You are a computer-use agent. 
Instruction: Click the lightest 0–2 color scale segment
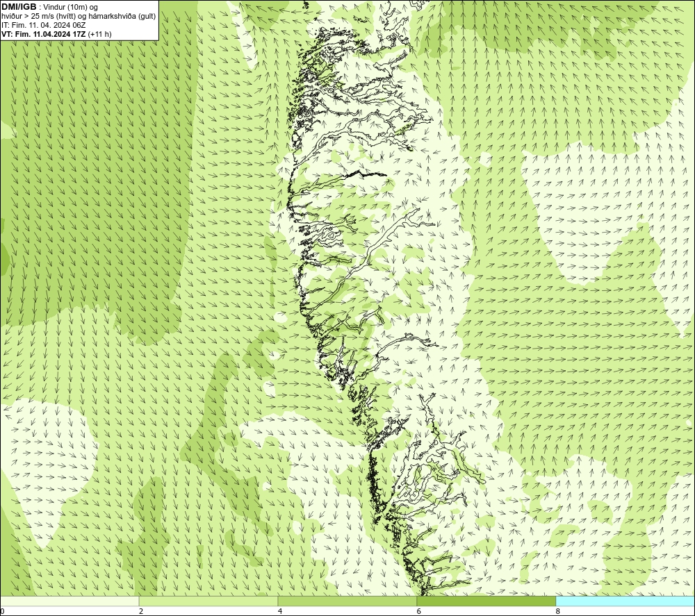[69, 601]
